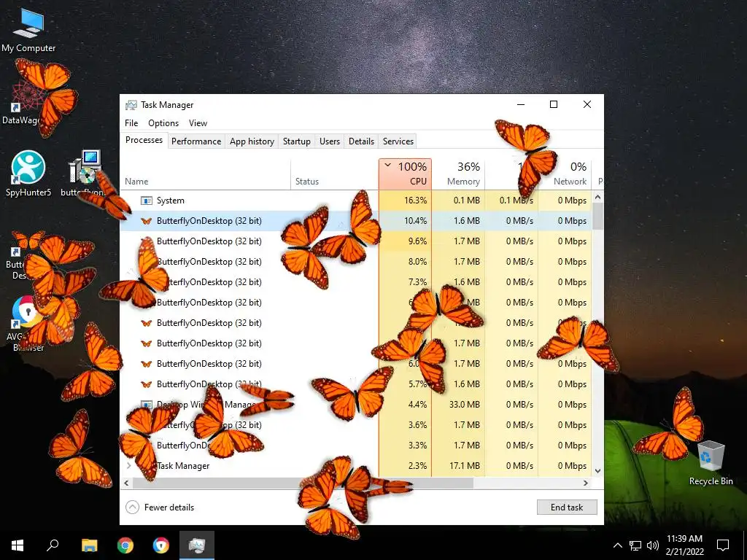Image resolution: width=747 pixels, height=560 pixels.
Task: Switch to the Users tab
Action: [x=330, y=141]
